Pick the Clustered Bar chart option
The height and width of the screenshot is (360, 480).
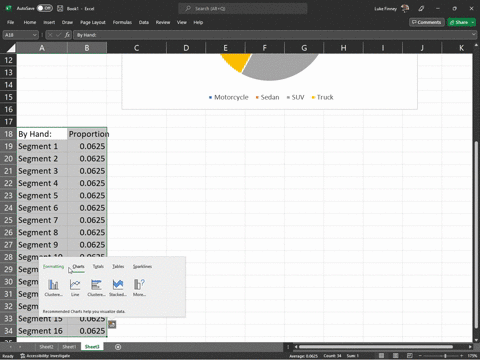coord(96,287)
